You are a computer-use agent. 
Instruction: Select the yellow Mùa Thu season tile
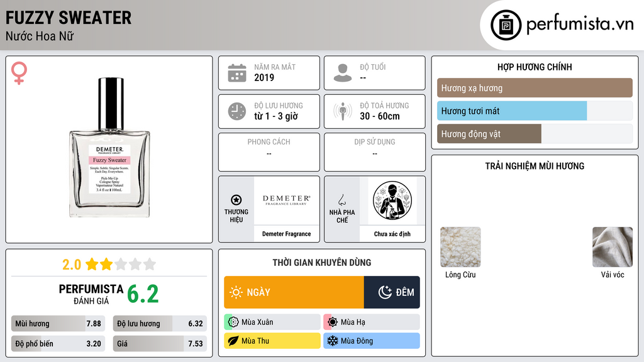click(x=272, y=341)
